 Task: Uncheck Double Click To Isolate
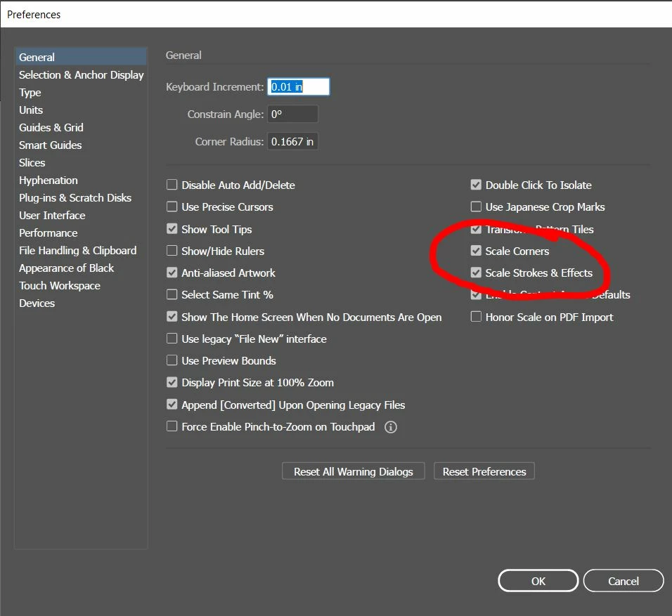tap(476, 185)
